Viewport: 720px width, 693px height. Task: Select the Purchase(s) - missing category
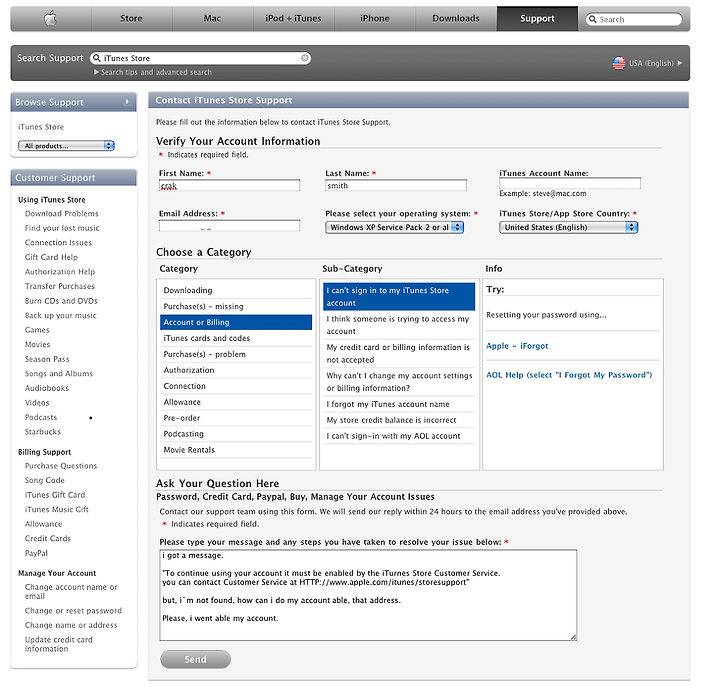click(236, 306)
